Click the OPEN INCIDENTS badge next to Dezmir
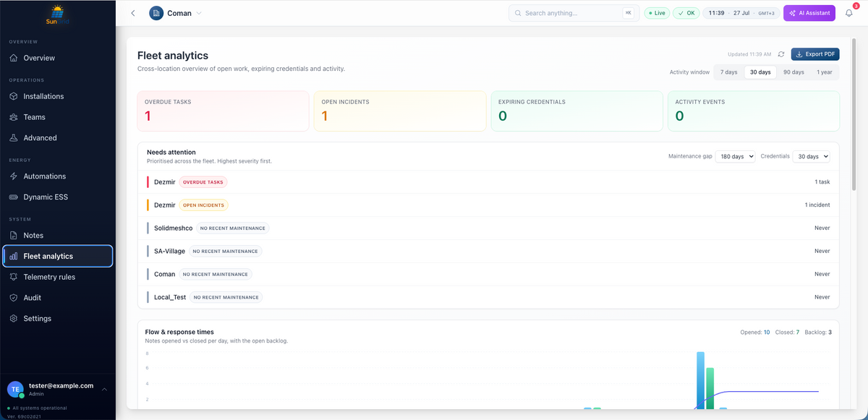This screenshot has height=420, width=868. coord(203,205)
